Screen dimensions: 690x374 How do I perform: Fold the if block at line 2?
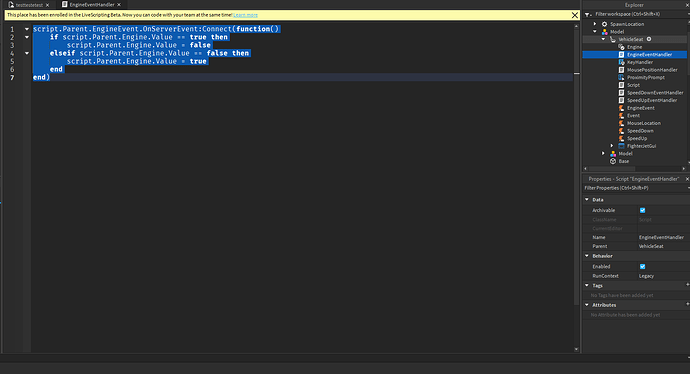tap(27, 37)
